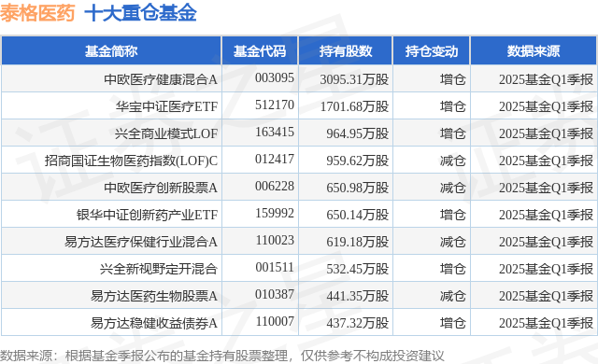Click the 泰格医药 title text
598x364 pixels.
[x=37, y=13]
